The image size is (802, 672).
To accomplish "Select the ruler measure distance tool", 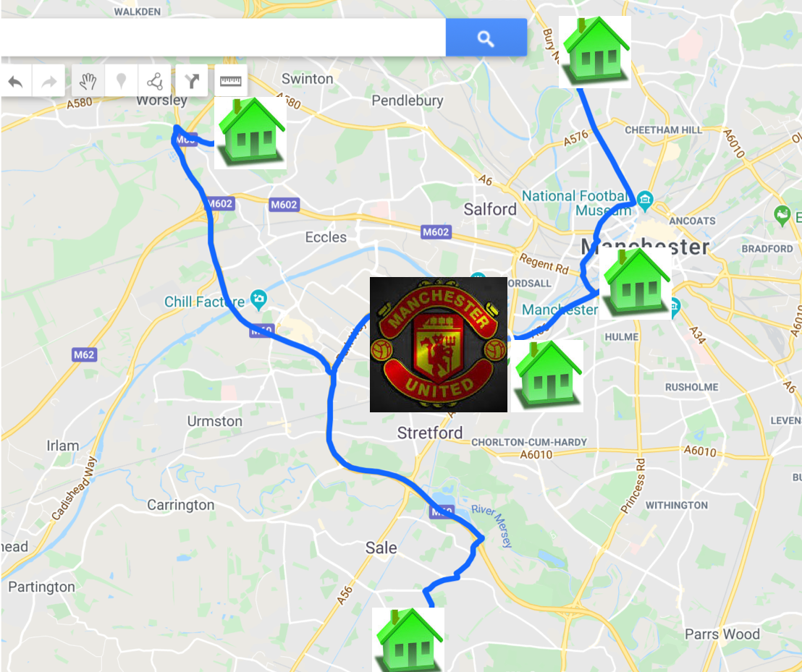I will click(x=231, y=81).
